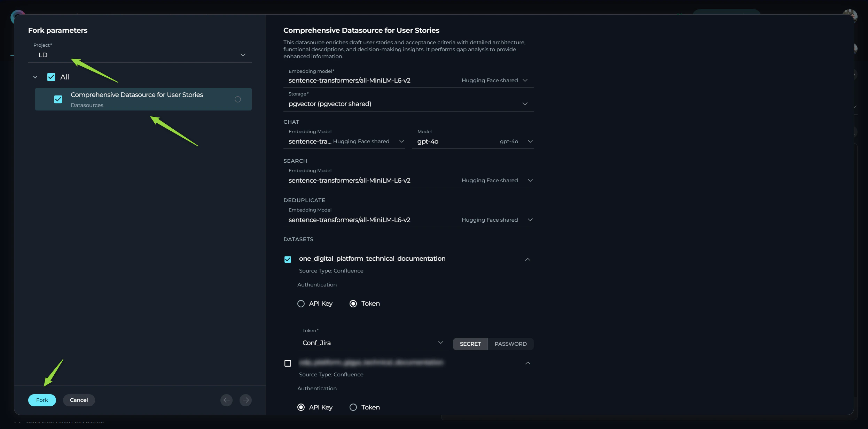This screenshot has height=429, width=868.
Task: Collapse the tree beside the All checkbox
Action: 35,77
